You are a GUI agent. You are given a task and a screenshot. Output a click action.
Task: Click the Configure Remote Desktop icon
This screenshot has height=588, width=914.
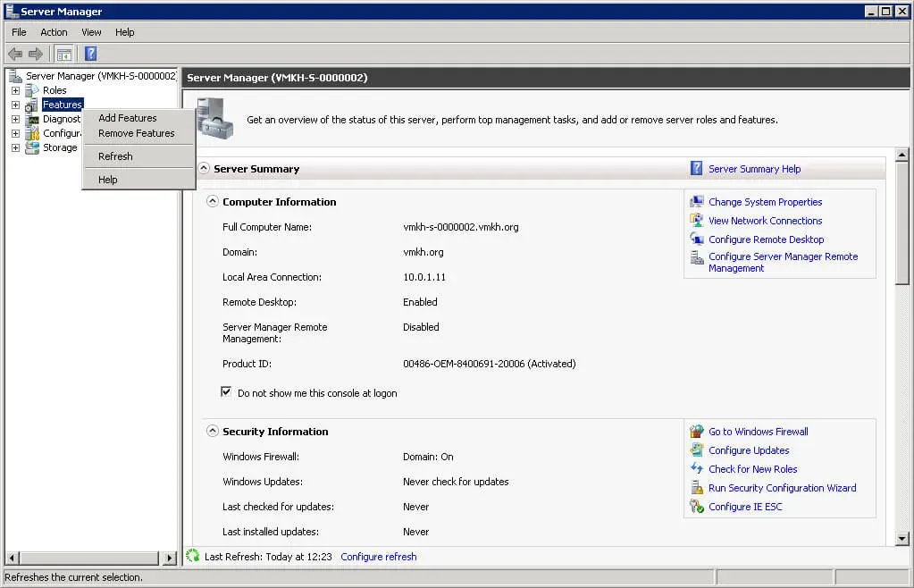click(697, 239)
